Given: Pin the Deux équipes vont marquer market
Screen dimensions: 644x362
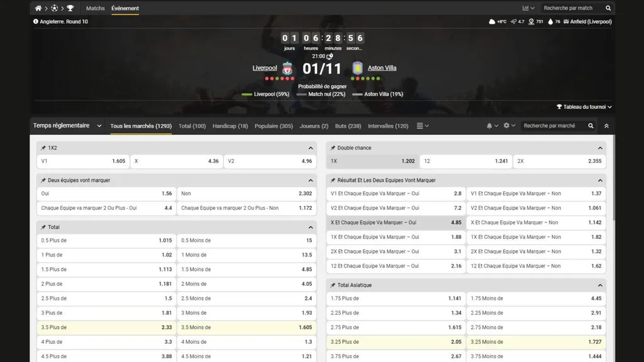Looking at the screenshot, I should coord(43,180).
